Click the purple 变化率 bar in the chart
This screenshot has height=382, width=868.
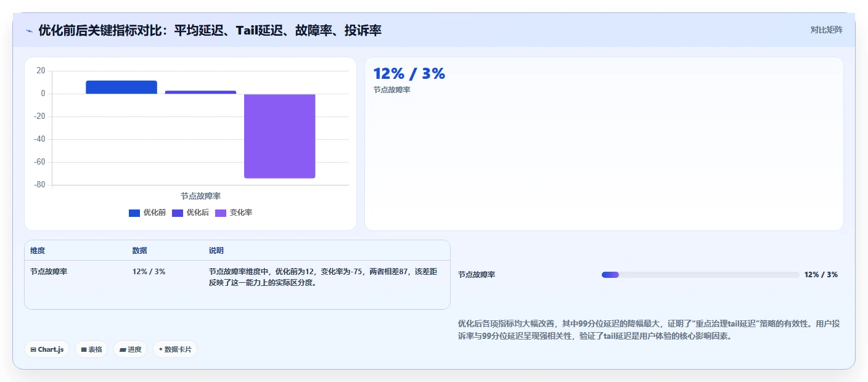[x=280, y=136]
